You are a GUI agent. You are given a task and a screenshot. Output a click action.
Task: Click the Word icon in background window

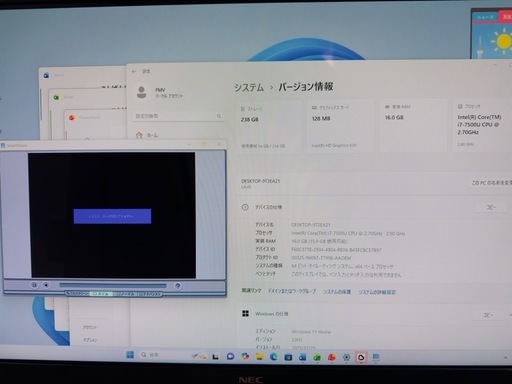[x=46, y=76]
